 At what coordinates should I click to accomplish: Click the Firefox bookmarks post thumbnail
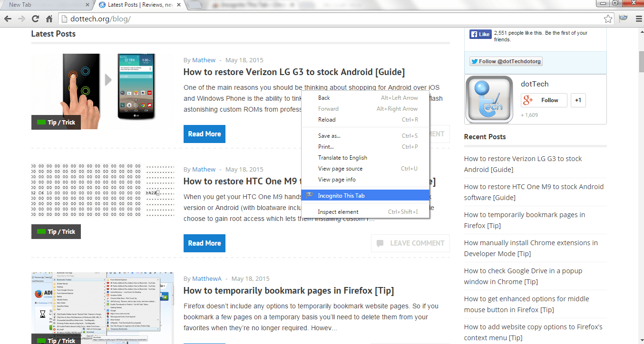coord(103,308)
